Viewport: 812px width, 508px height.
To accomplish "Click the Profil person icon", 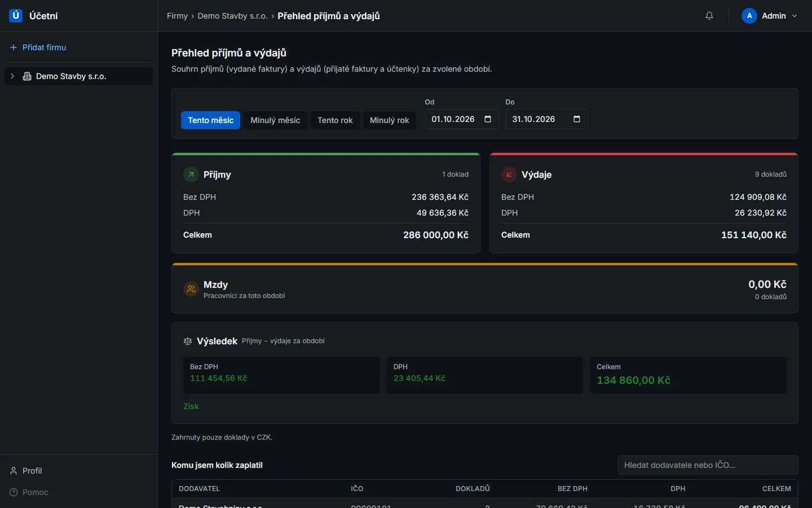I will point(14,471).
